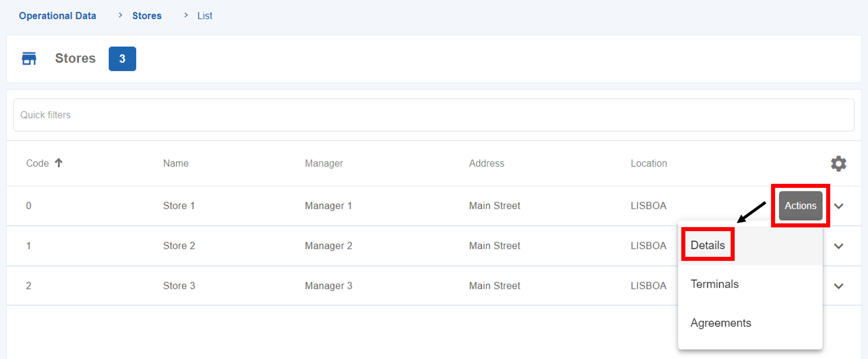Expand the Store 2 row chevron
The height and width of the screenshot is (359, 868).
click(x=838, y=246)
